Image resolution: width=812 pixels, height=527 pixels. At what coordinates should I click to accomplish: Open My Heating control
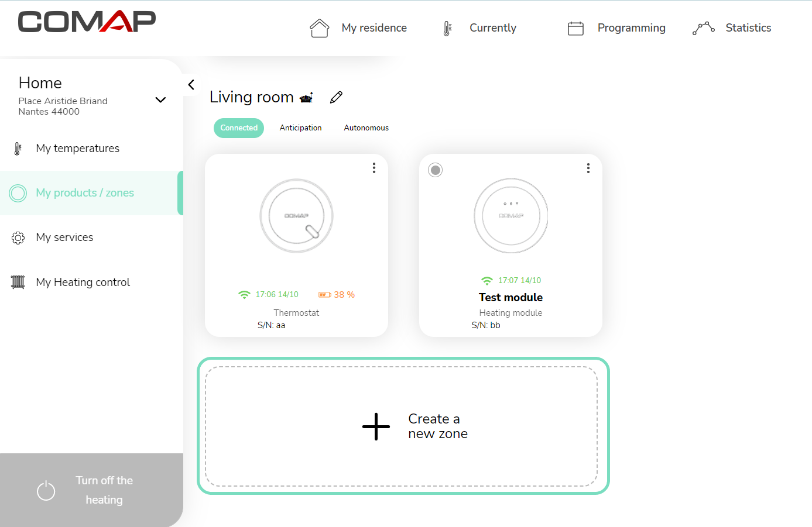click(x=83, y=282)
